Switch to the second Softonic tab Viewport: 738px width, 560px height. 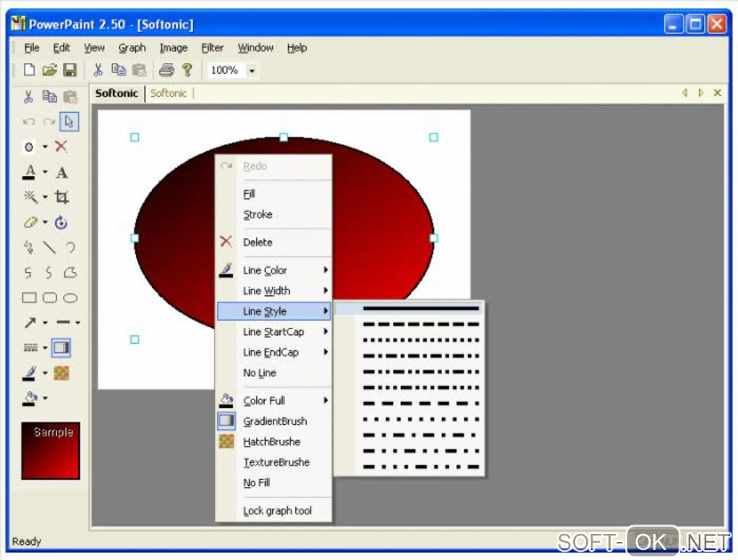pyautogui.click(x=169, y=93)
